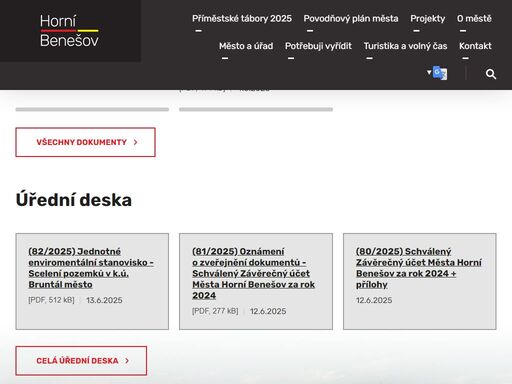
Task: Expand submenu dash under Turistika a volný čas
Action: (369, 58)
